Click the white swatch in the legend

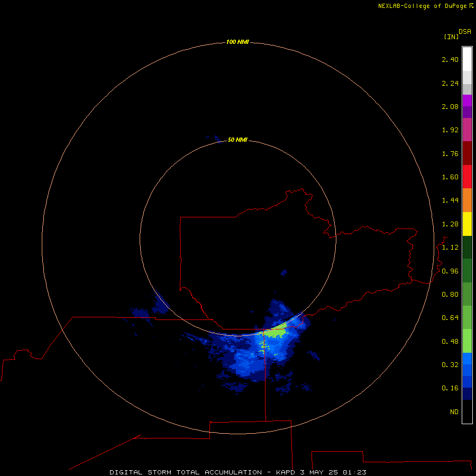pos(467,59)
